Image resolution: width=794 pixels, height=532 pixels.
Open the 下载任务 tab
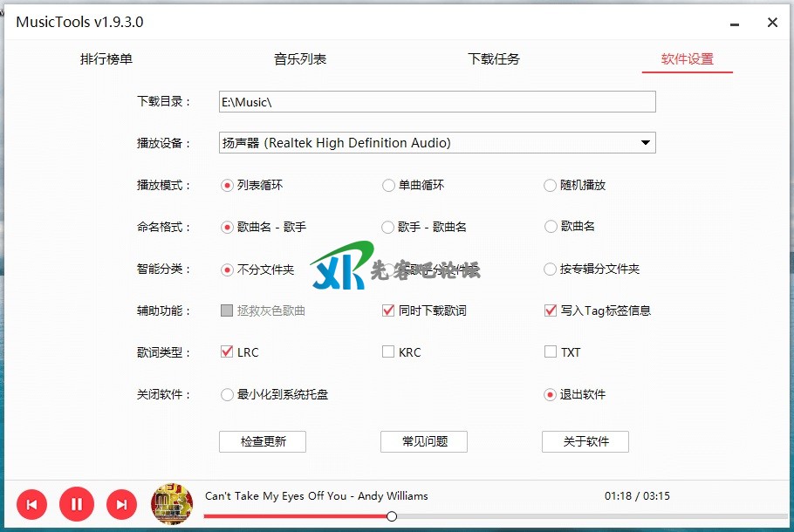494,59
